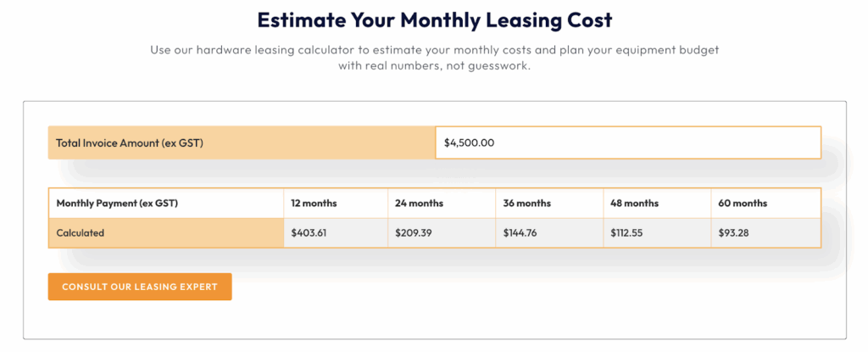Click the $4,500.00 value in invoice field
The width and height of the screenshot is (868, 352).
tap(469, 142)
